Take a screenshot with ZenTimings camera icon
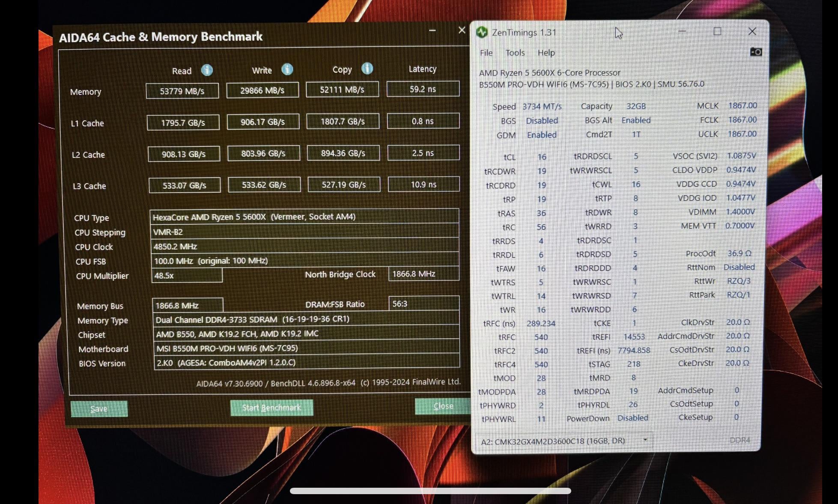 (x=756, y=52)
